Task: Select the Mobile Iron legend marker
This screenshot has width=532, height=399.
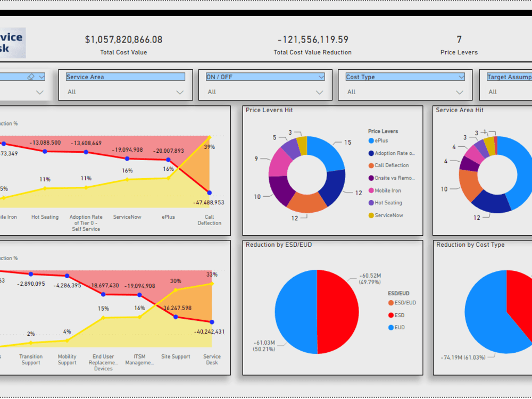Action: click(371, 190)
